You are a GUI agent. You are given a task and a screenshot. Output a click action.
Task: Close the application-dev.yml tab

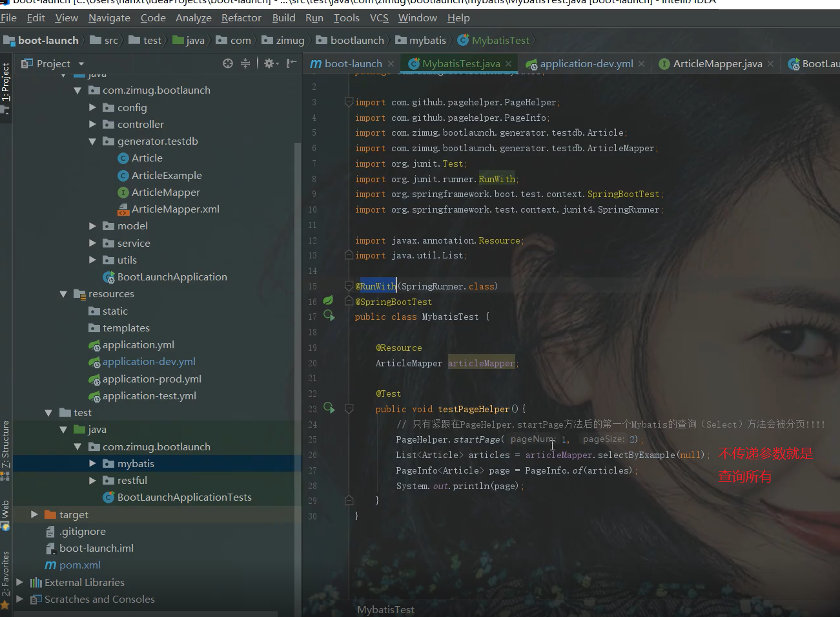click(641, 63)
